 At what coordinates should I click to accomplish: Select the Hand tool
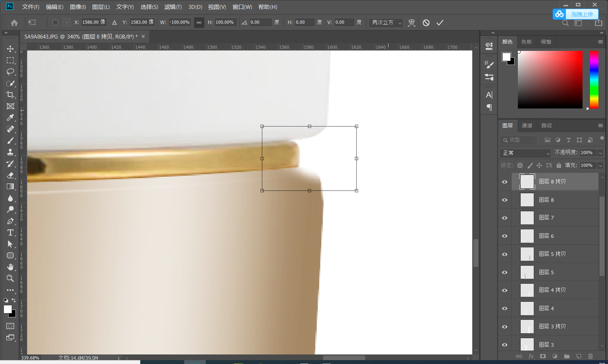pos(10,267)
